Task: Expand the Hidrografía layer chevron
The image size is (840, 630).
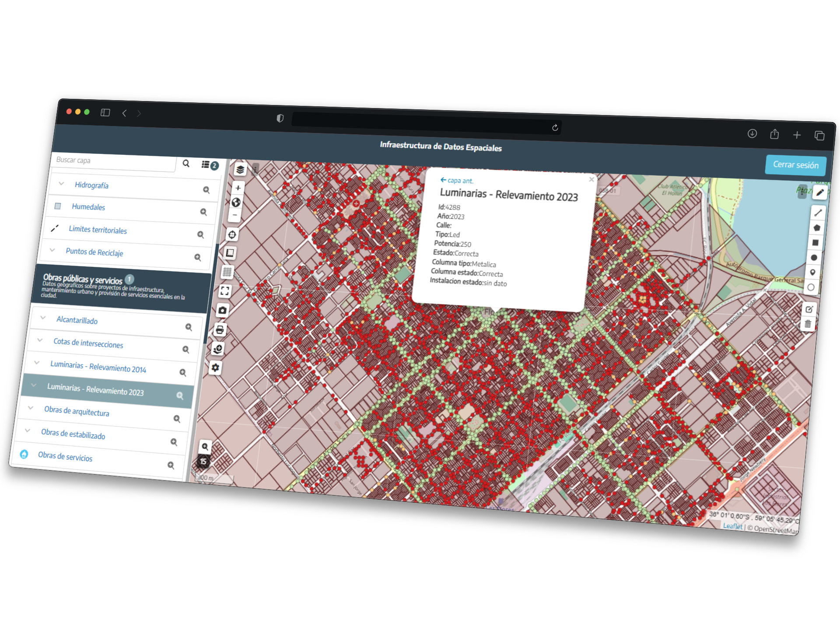Action: [61, 184]
